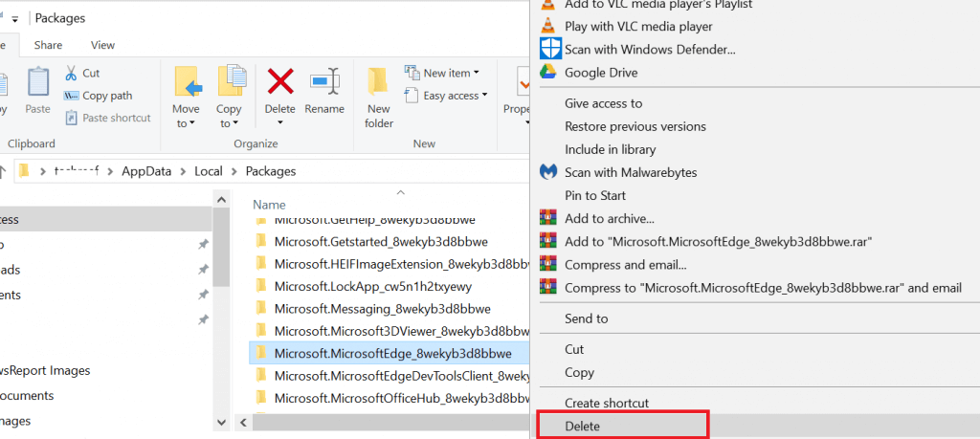This screenshot has height=439, width=980.
Task: Click the Windows Defender shield icon
Action: pyautogui.click(x=548, y=49)
